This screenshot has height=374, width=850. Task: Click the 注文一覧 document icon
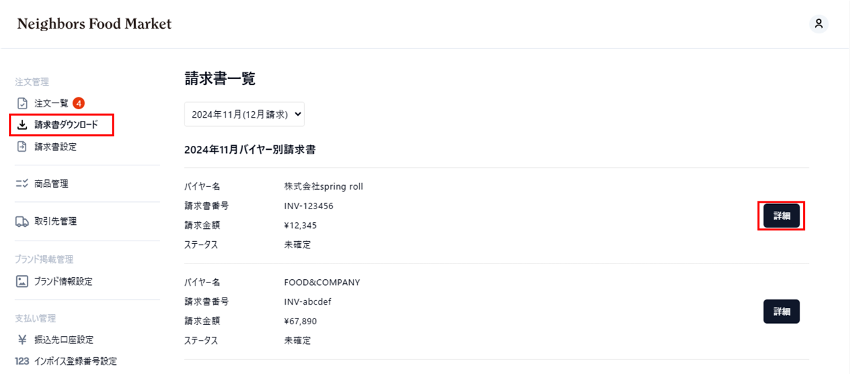pyautogui.click(x=22, y=103)
